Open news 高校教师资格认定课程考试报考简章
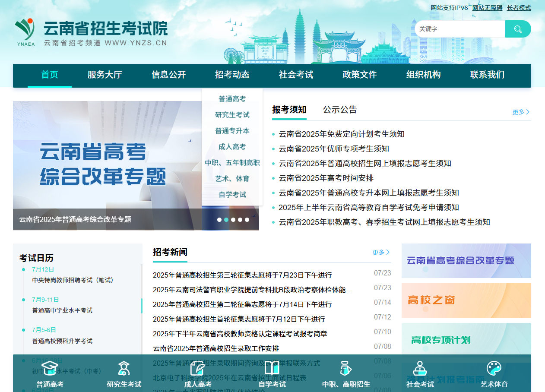Image resolution: width=545 pixels, height=392 pixels. click(x=240, y=334)
